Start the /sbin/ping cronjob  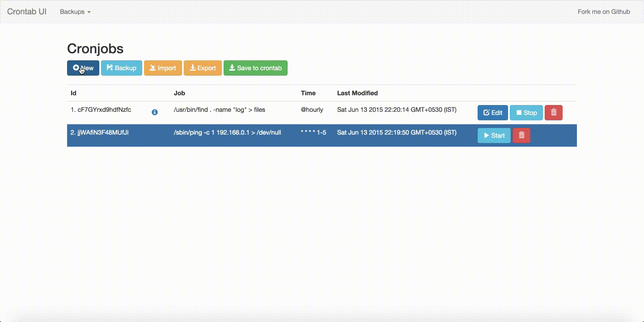(x=494, y=136)
